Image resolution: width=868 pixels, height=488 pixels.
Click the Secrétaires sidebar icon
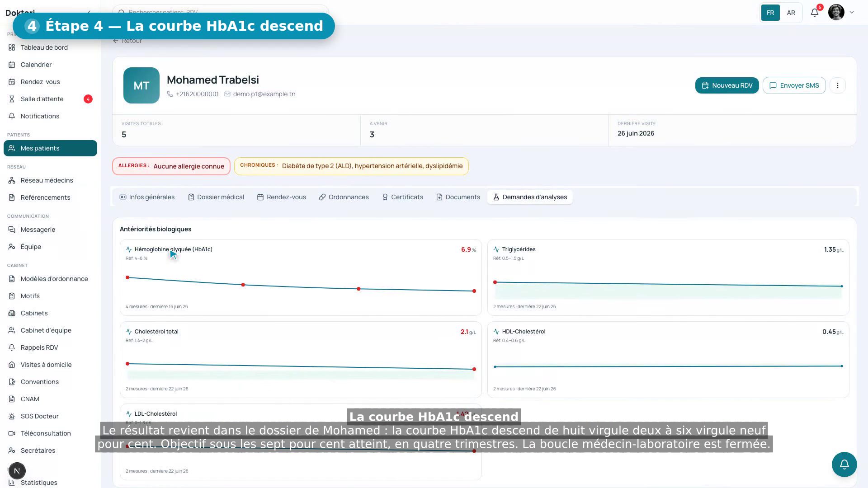pyautogui.click(x=12, y=450)
